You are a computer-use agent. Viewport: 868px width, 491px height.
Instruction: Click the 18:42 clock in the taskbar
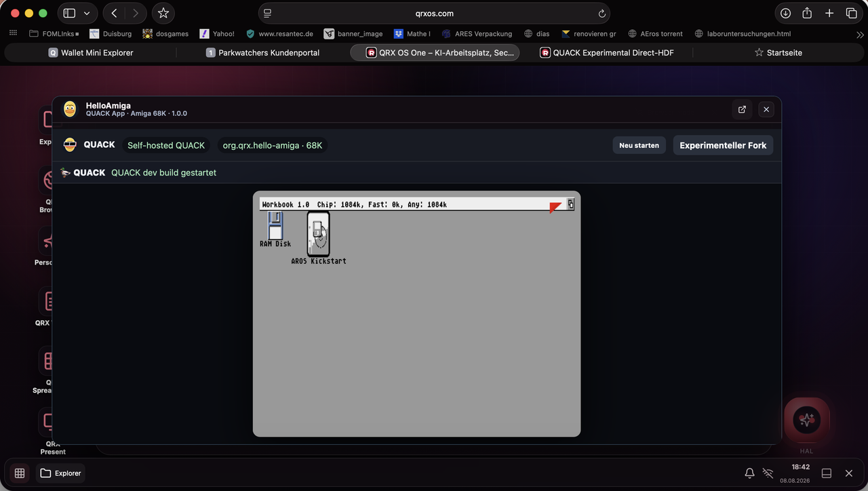click(800, 467)
